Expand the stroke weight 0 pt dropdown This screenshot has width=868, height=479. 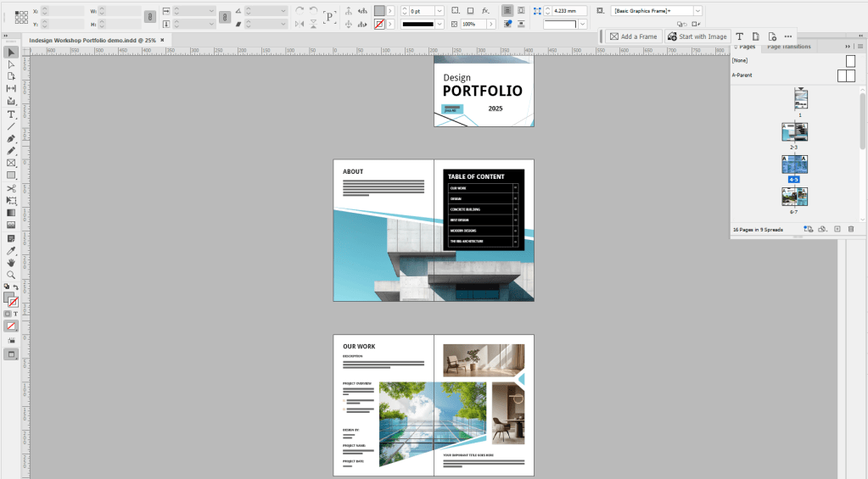438,11
